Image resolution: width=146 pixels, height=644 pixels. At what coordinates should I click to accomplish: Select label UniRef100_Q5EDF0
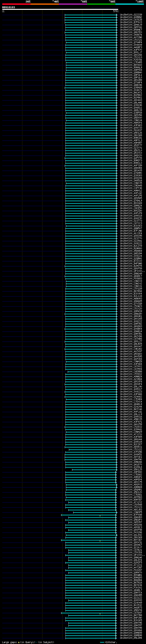click(x=131, y=520)
